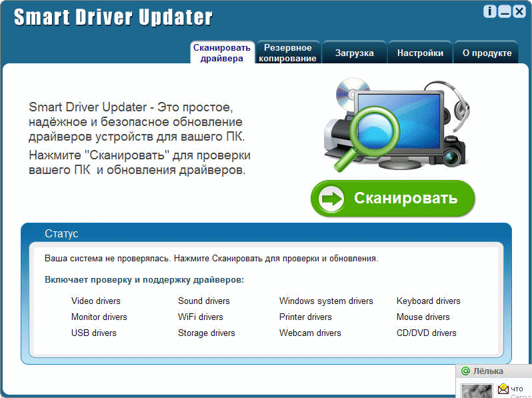Click the green Сканировать button
The width and height of the screenshot is (532, 398).
(393, 198)
